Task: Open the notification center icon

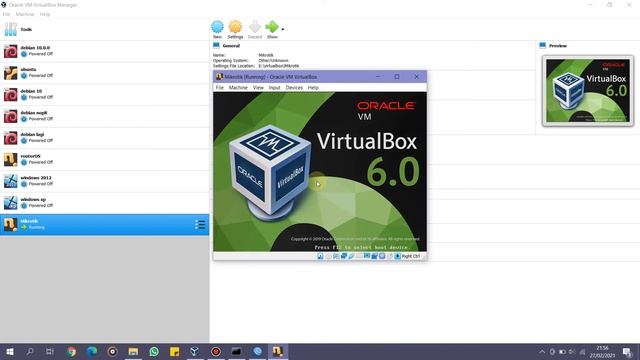Action: (x=627, y=351)
